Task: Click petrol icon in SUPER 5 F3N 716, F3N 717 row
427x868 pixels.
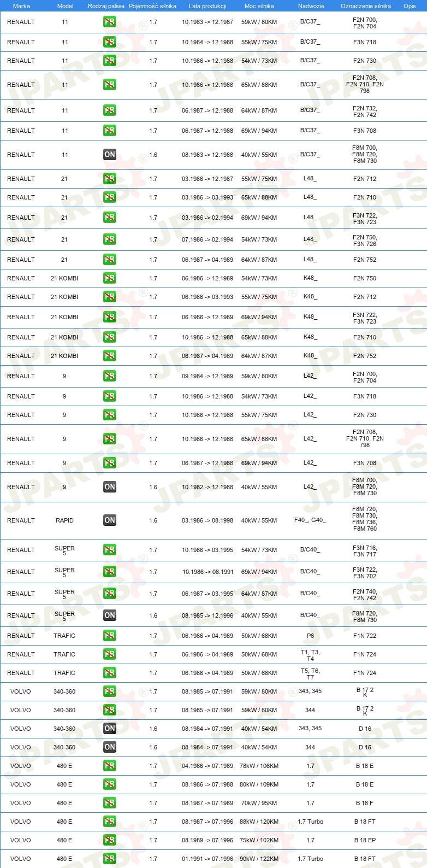Action: click(x=110, y=550)
